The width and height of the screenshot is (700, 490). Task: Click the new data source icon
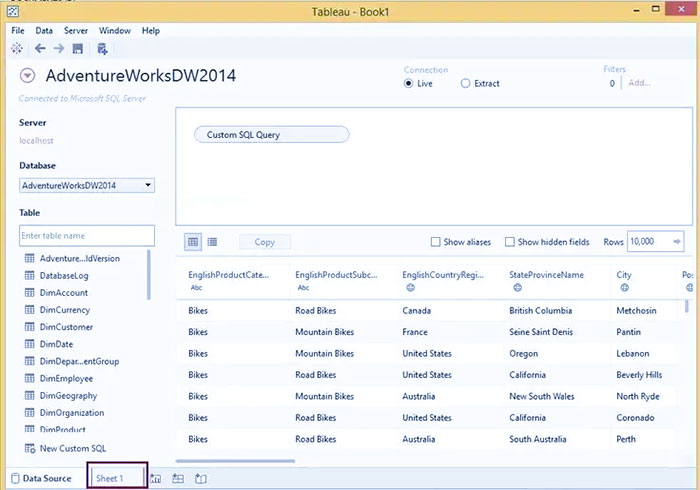[x=102, y=49]
